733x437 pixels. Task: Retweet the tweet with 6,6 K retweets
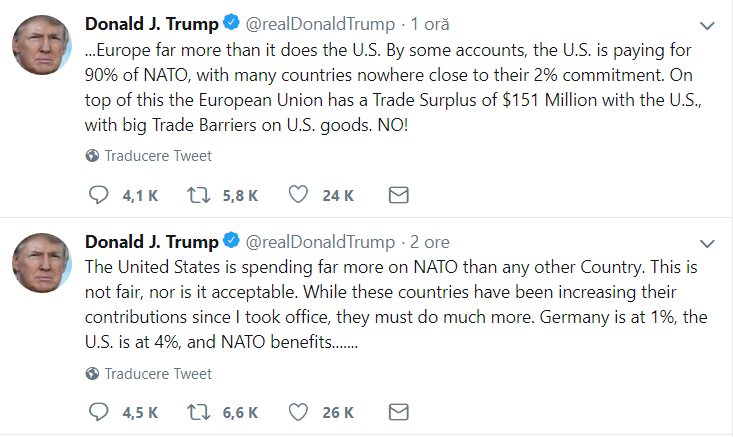198,411
